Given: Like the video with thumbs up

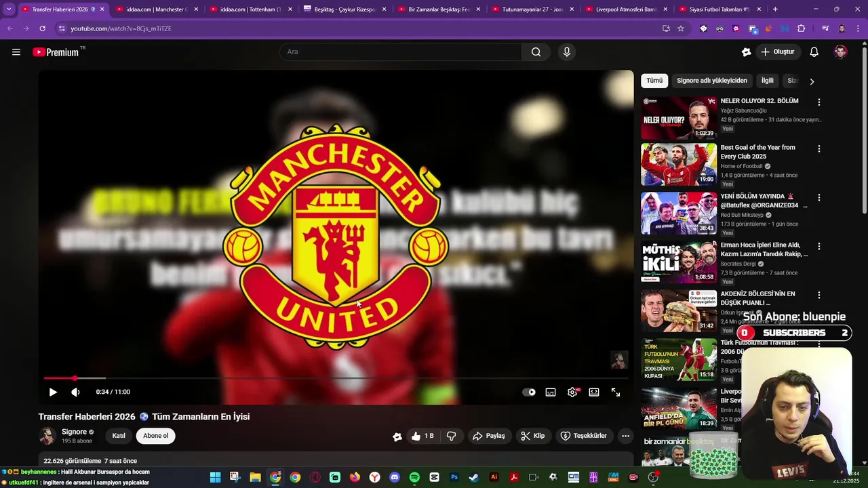Looking at the screenshot, I should point(422,436).
